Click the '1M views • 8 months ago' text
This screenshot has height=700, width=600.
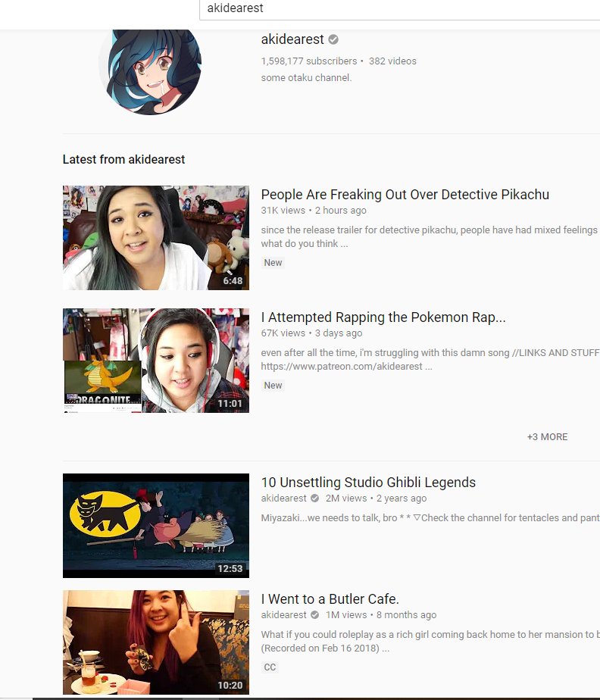tap(381, 614)
